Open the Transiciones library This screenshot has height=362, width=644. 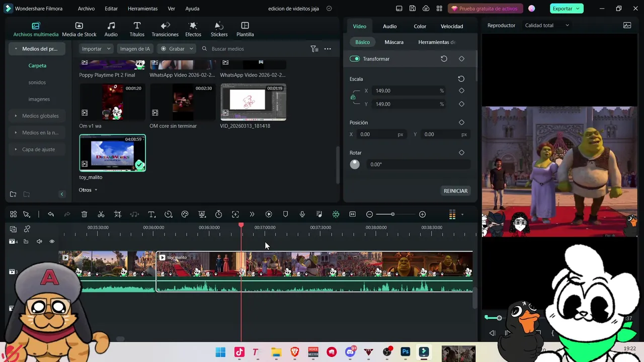(x=165, y=30)
